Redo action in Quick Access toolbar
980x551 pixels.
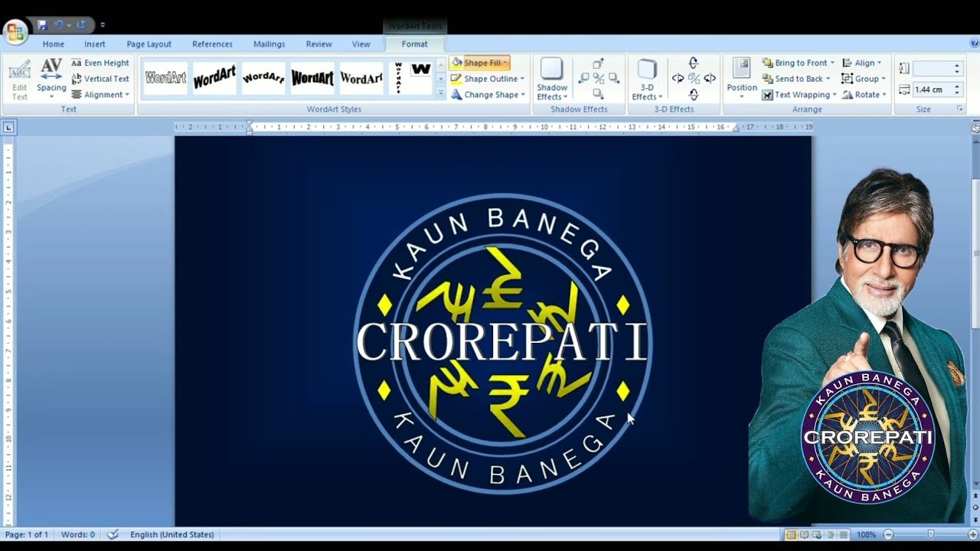[81, 25]
